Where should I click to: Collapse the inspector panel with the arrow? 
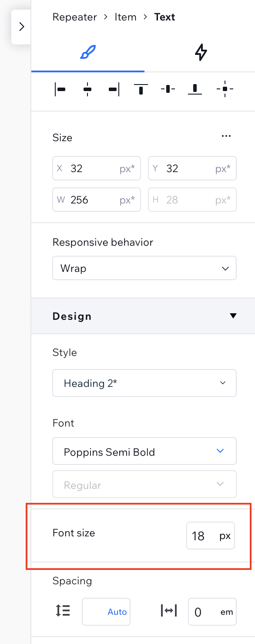pyautogui.click(x=21, y=27)
